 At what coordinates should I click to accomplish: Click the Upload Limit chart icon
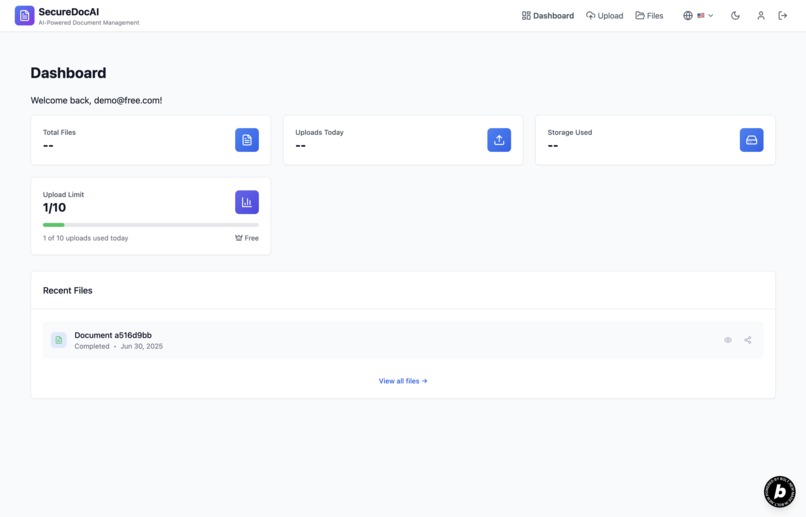pyautogui.click(x=247, y=202)
